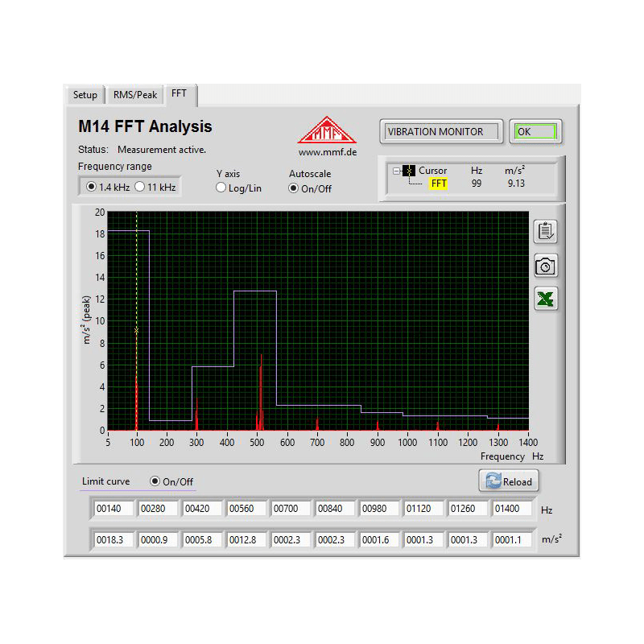Click the camera snapshot icon
This screenshot has height=644, width=644.
coord(546,266)
